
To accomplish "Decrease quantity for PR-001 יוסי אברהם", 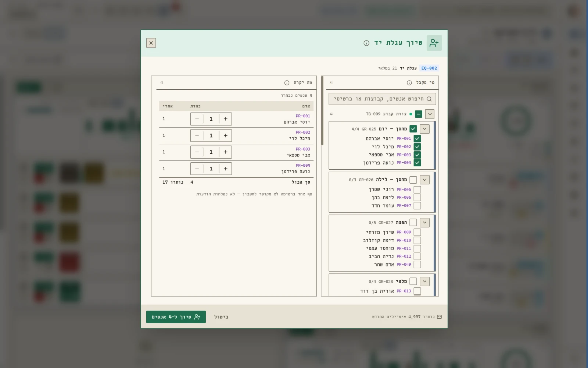I will pos(197,119).
